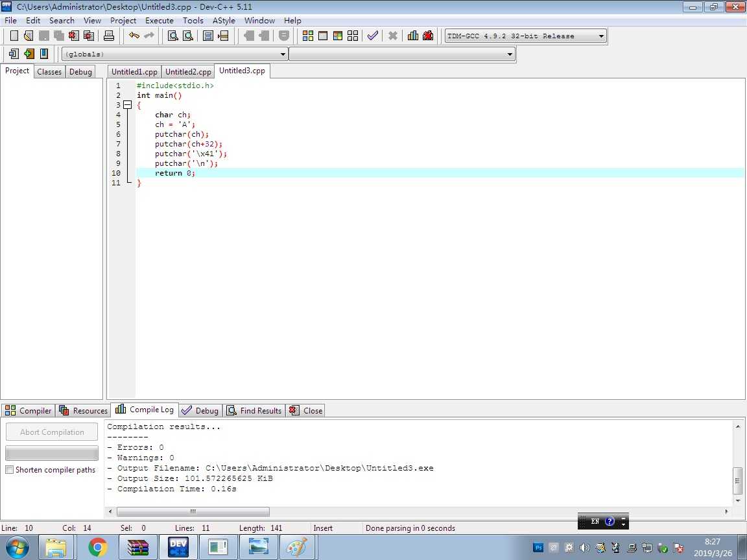Viewport: 747px width, 560px height.
Task: Click the compile log scroll-right arrow
Action: click(726, 511)
